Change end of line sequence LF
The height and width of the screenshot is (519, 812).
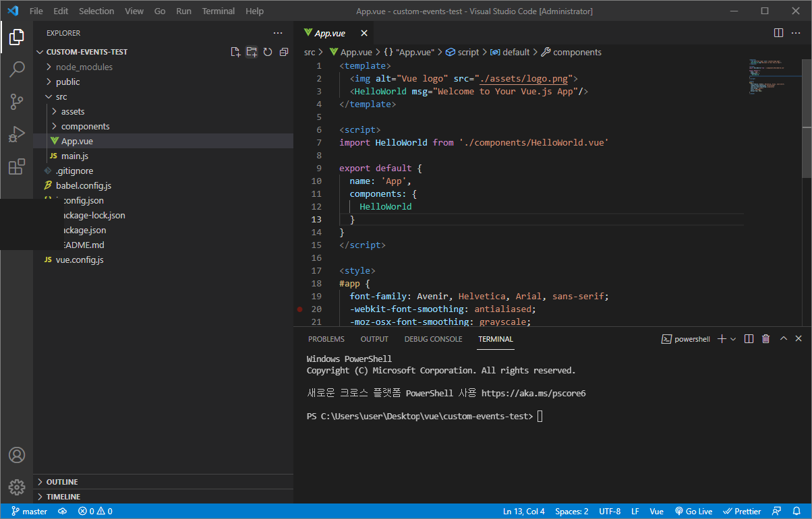635,512
